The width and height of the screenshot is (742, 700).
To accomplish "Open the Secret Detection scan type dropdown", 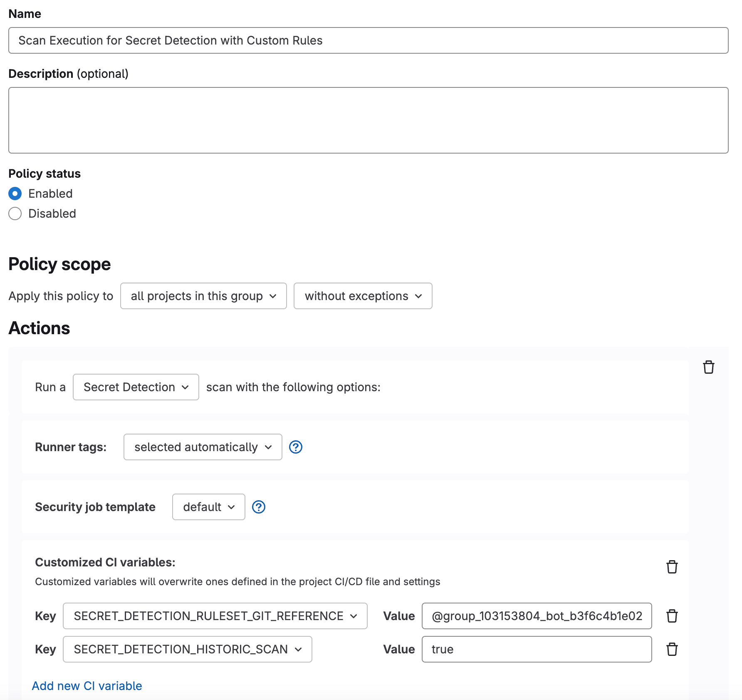I will (136, 387).
